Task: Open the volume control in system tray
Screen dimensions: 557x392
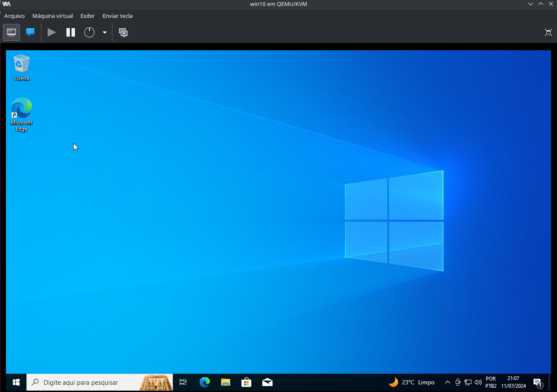Action: (478, 382)
